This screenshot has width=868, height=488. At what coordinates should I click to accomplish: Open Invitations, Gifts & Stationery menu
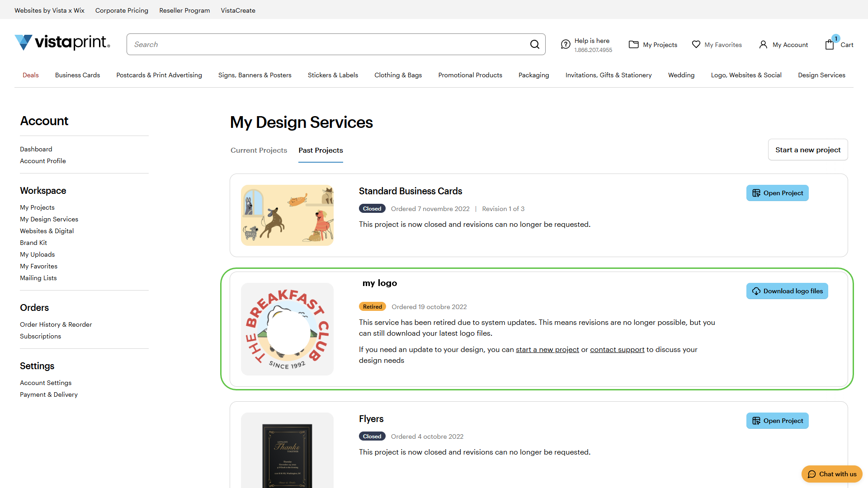(609, 75)
